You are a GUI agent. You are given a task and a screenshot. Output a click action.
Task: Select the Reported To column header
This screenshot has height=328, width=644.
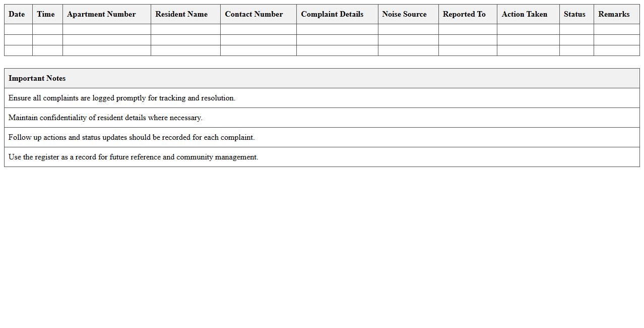coord(464,14)
